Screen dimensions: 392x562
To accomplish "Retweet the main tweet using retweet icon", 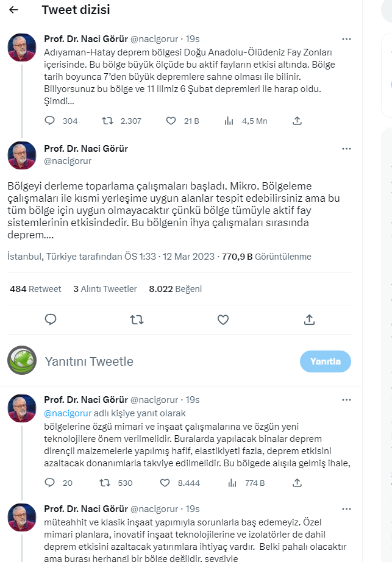I will (x=137, y=319).
